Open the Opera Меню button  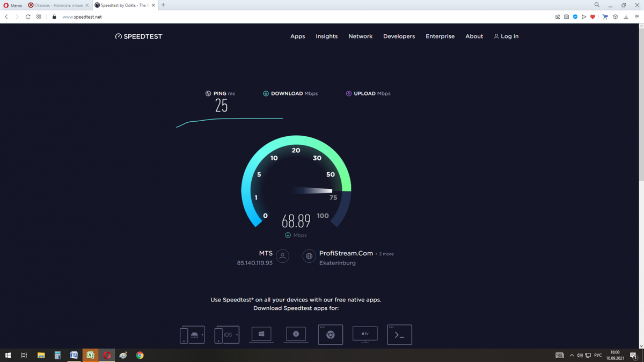(x=13, y=5)
